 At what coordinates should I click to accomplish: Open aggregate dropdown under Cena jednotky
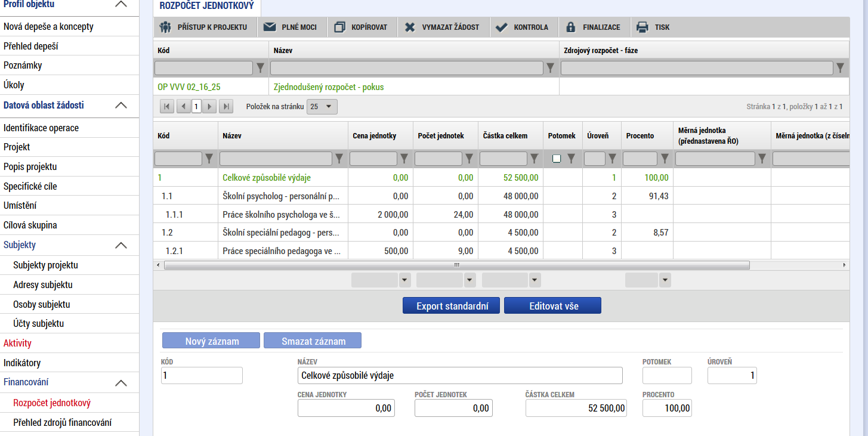tap(405, 280)
